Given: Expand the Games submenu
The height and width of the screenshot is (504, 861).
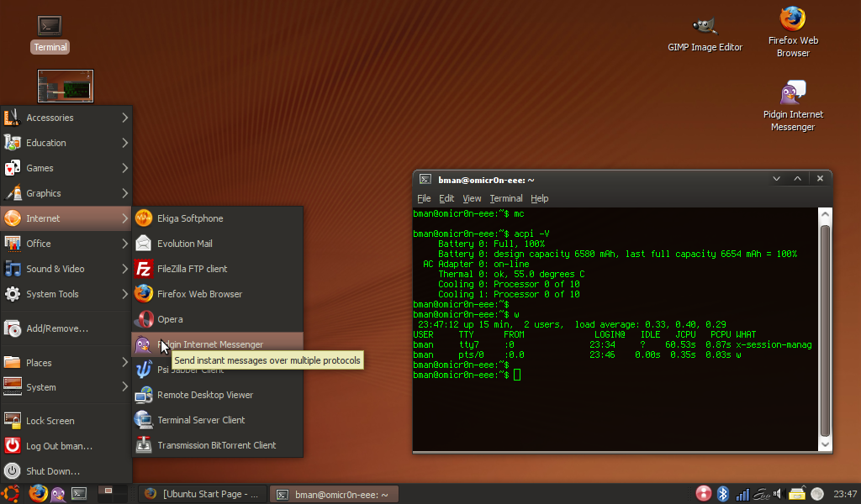Looking at the screenshot, I should (x=66, y=168).
